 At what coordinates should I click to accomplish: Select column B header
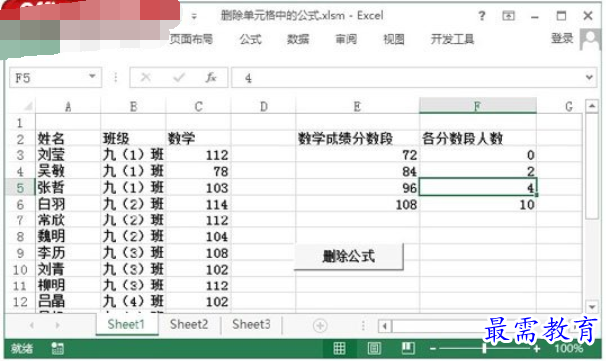tap(133, 106)
